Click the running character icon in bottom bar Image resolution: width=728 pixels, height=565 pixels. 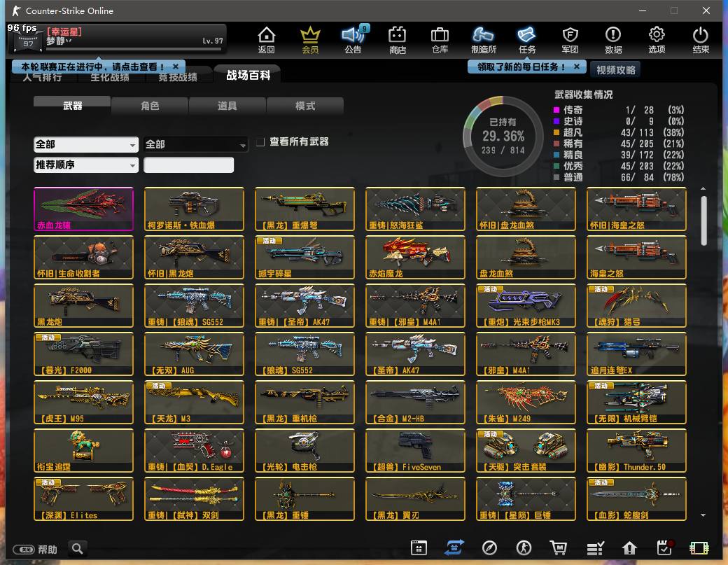524,548
